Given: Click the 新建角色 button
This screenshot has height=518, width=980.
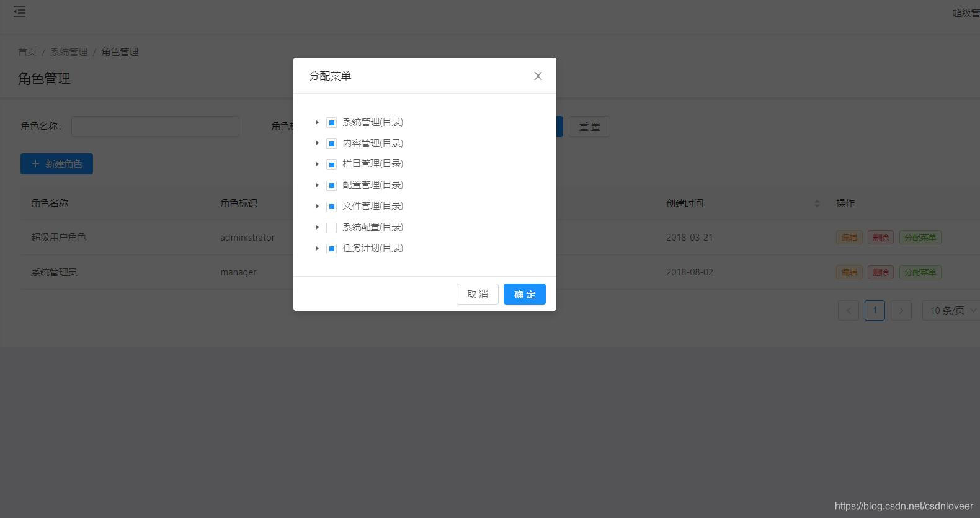Looking at the screenshot, I should click(x=56, y=164).
